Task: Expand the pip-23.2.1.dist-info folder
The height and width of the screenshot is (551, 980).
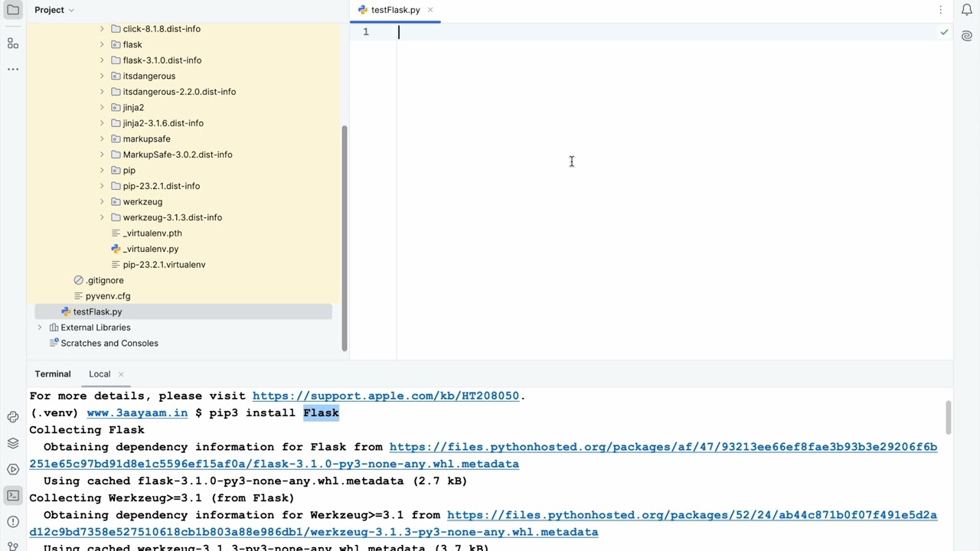Action: point(102,186)
